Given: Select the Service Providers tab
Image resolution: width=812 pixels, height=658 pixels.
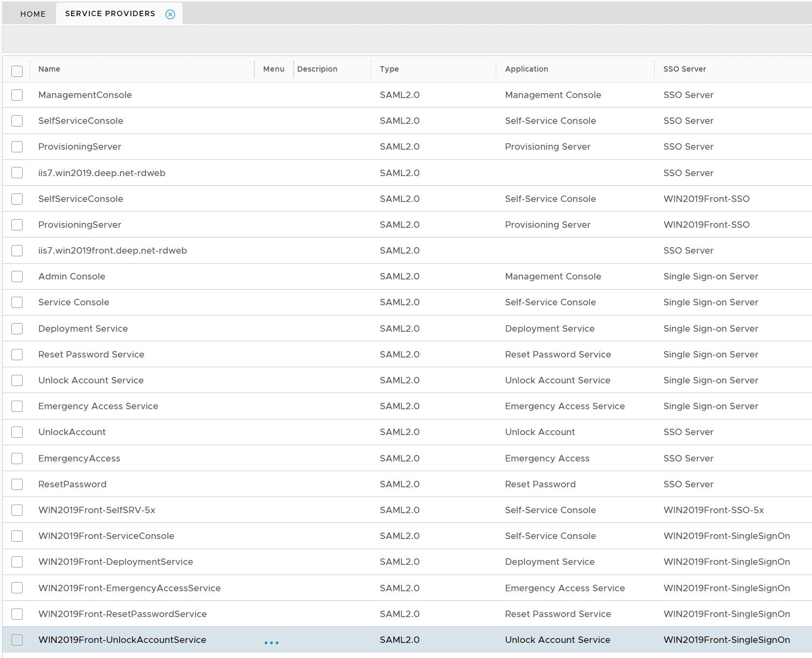Looking at the screenshot, I should tap(110, 13).
